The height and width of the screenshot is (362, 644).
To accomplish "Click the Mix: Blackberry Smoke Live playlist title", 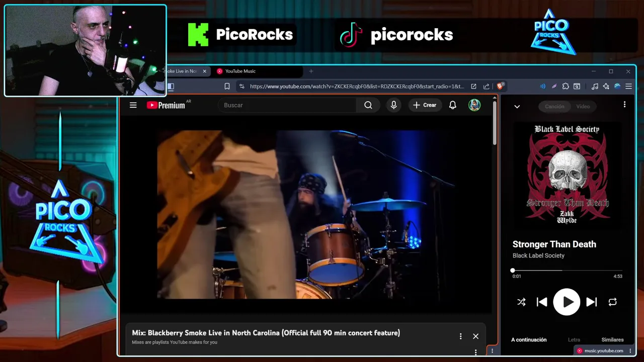I will click(x=266, y=333).
